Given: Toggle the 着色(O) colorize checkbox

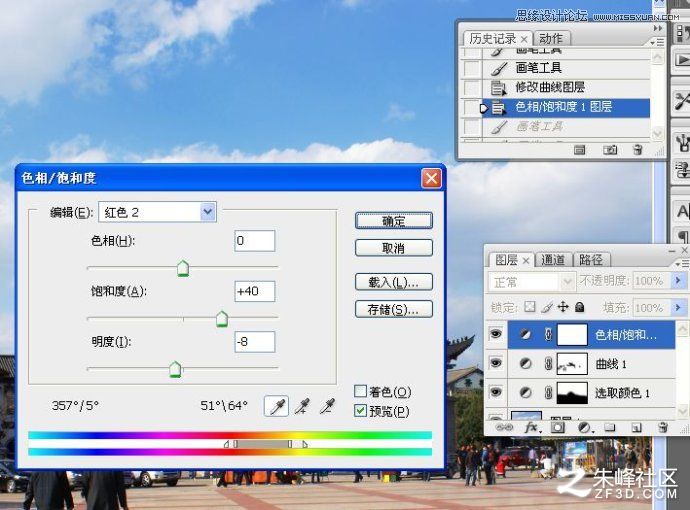Looking at the screenshot, I should pyautogui.click(x=360, y=391).
